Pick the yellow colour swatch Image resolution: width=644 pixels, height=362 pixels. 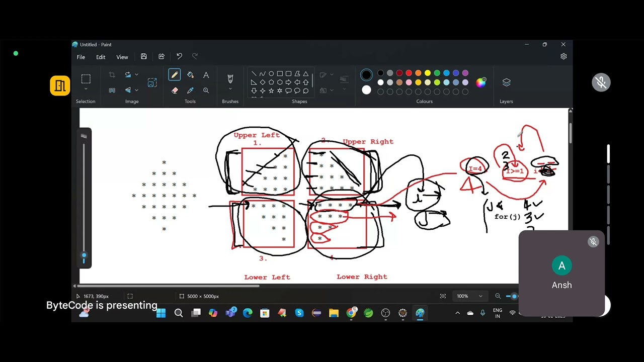coord(428,73)
